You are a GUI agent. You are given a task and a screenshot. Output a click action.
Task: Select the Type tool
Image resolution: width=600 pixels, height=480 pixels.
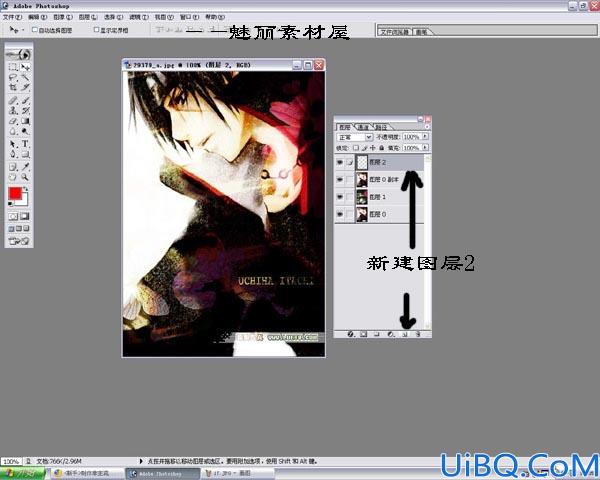click(x=25, y=144)
